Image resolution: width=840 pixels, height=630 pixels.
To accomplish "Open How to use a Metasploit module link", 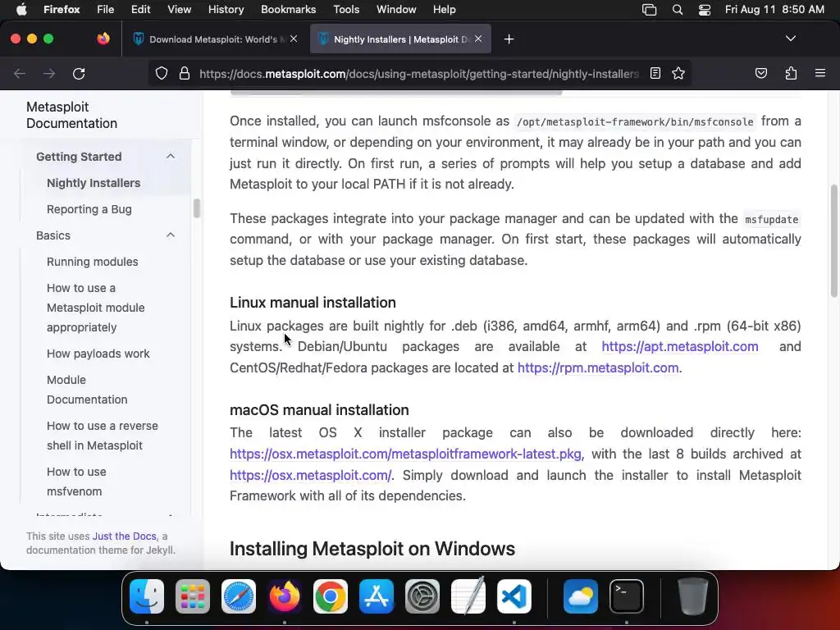I will tap(95, 308).
